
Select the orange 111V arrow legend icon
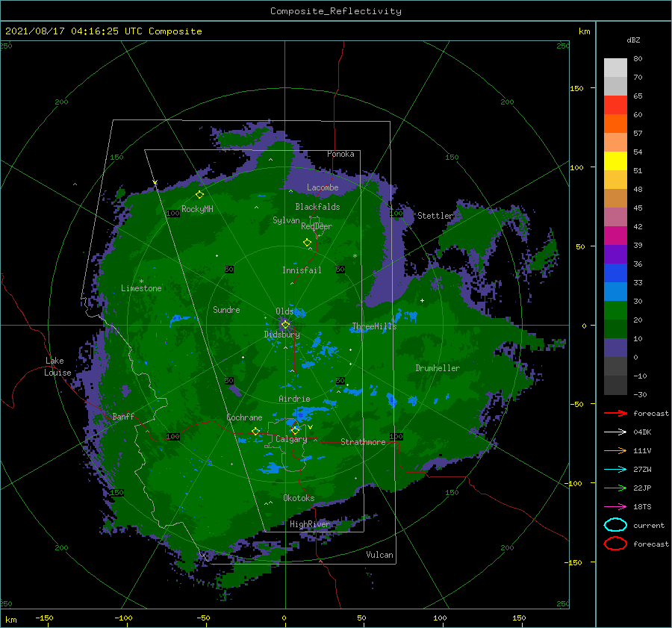point(615,450)
